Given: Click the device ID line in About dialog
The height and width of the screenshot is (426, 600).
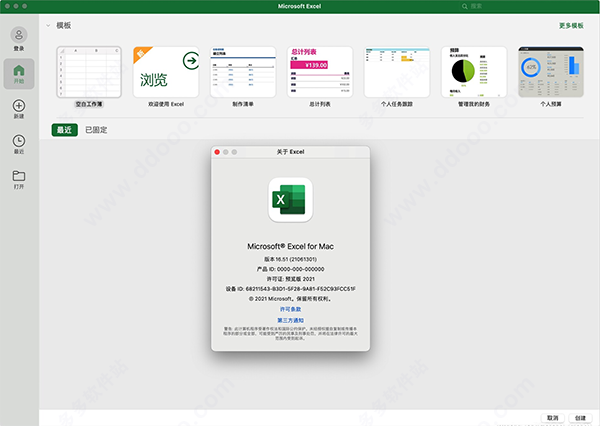Looking at the screenshot, I should [x=290, y=289].
